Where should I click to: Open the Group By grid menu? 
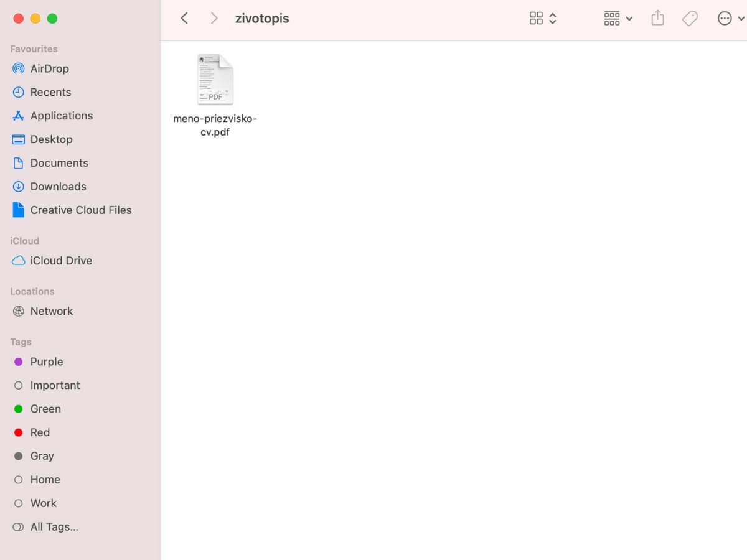pyautogui.click(x=612, y=18)
